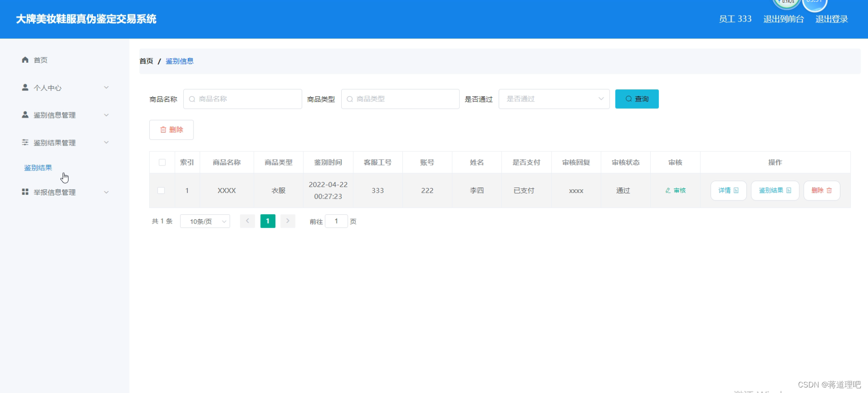
Task: Click the 详情 button for row XXXX
Action: [x=728, y=190]
